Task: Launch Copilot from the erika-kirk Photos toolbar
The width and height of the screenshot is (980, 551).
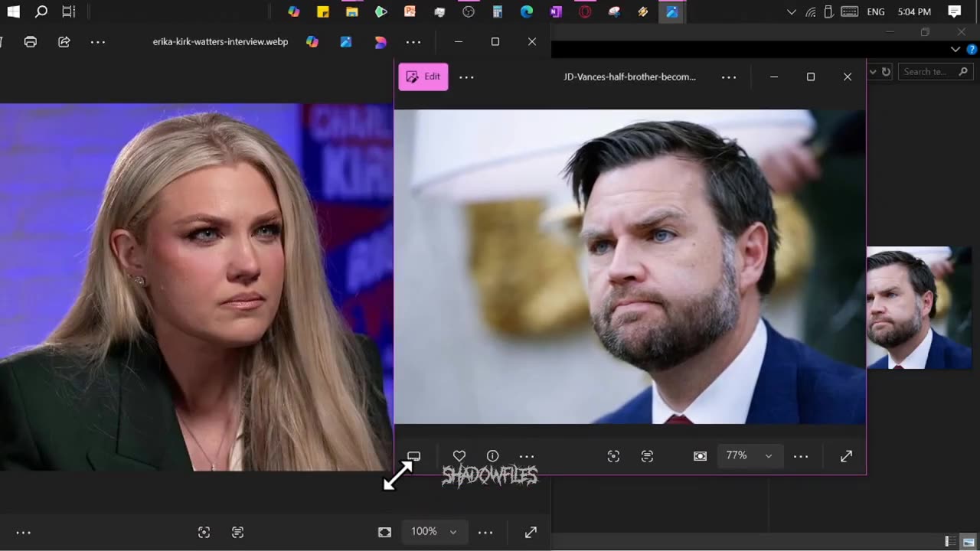Action: (312, 42)
